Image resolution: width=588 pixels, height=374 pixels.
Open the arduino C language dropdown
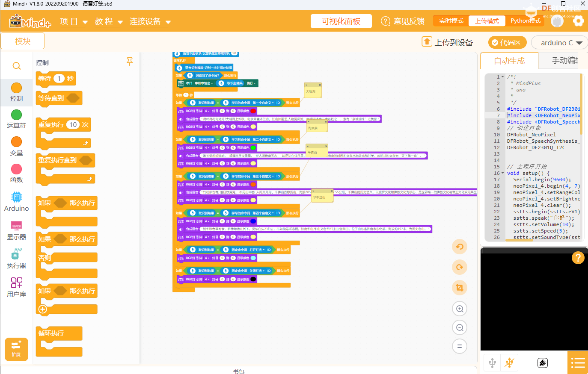pos(560,43)
